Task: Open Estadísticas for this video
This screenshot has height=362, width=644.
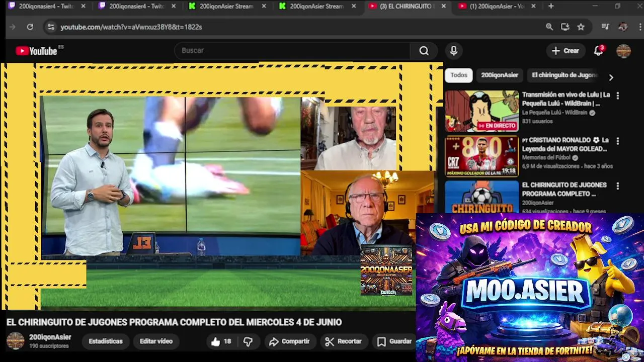Action: pos(106,341)
